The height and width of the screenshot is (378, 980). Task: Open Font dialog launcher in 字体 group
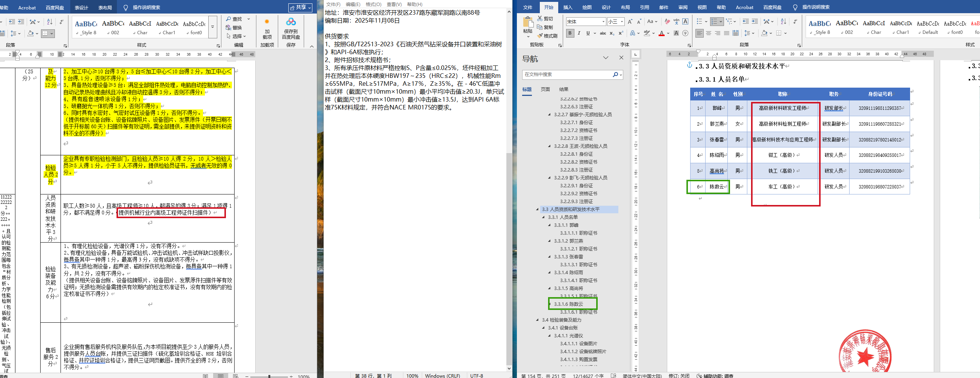[x=689, y=46]
